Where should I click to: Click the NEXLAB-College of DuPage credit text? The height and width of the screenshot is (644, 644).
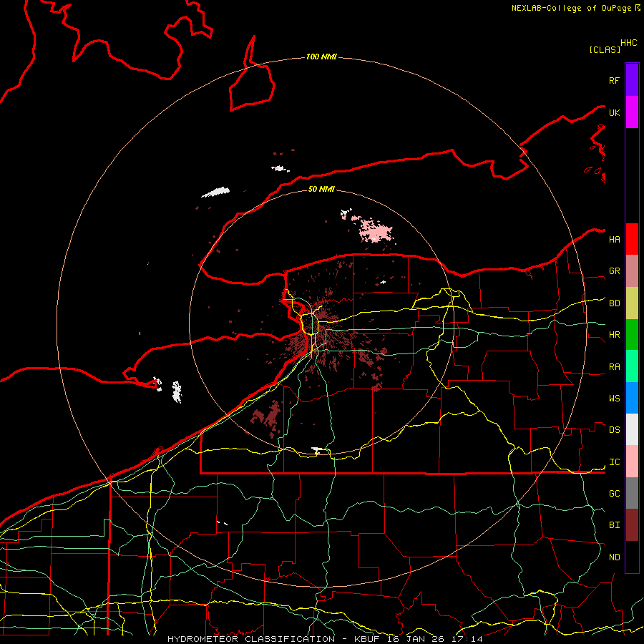571,8
